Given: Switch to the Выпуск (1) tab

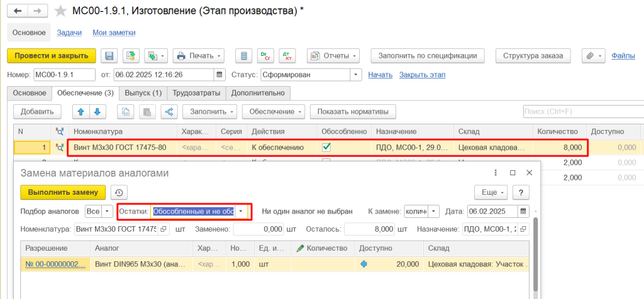Looking at the screenshot, I should pyautogui.click(x=143, y=93).
